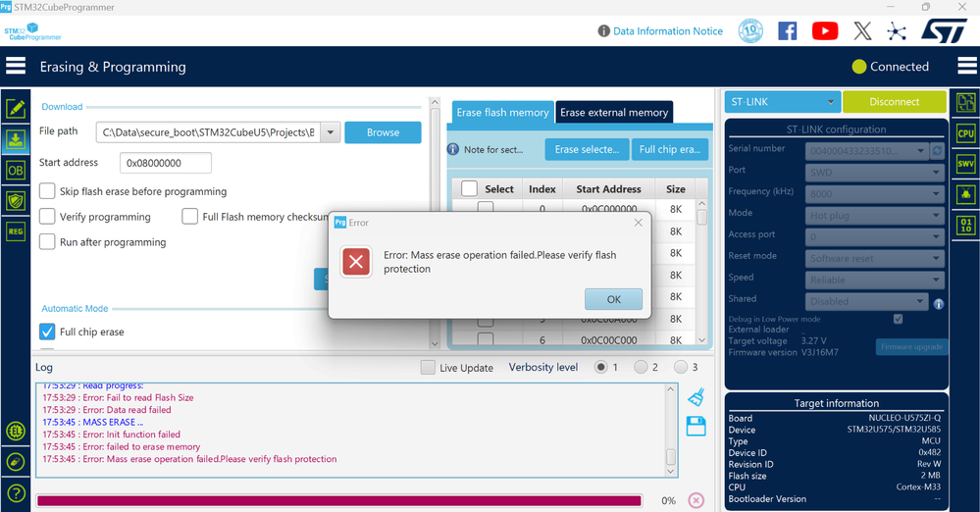This screenshot has width=980, height=512.
Task: Enable the Verify programming checkbox
Action: point(47,217)
